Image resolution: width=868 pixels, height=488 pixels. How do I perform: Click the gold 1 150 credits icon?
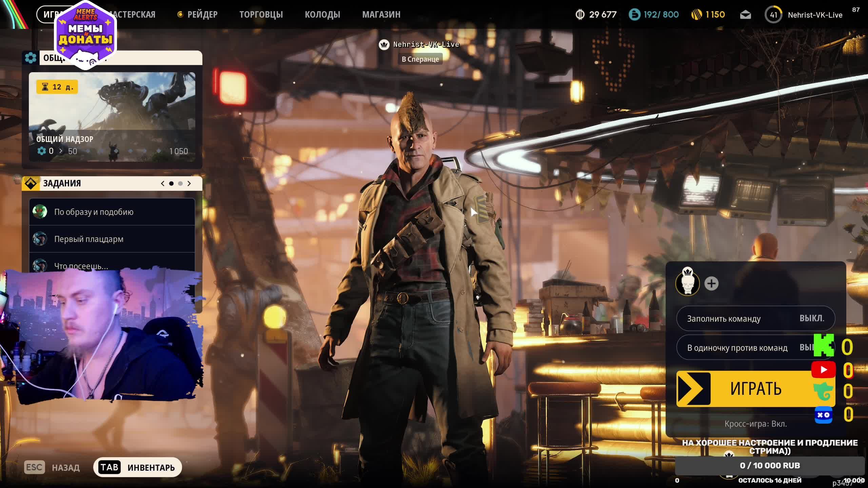pyautogui.click(x=696, y=15)
